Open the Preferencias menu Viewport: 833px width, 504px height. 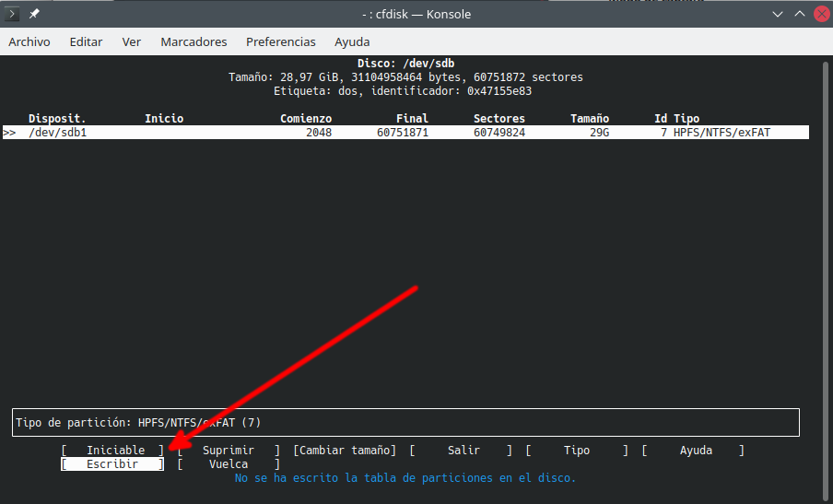pos(280,41)
